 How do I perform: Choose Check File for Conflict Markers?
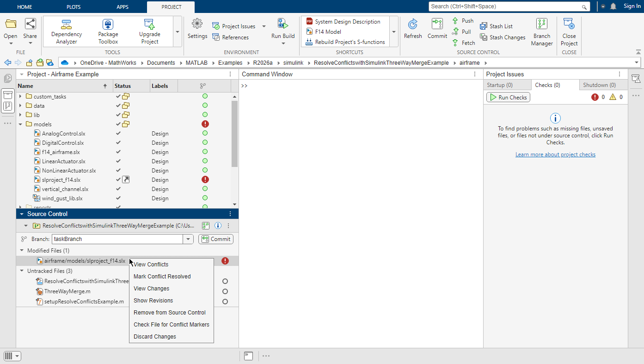172,325
